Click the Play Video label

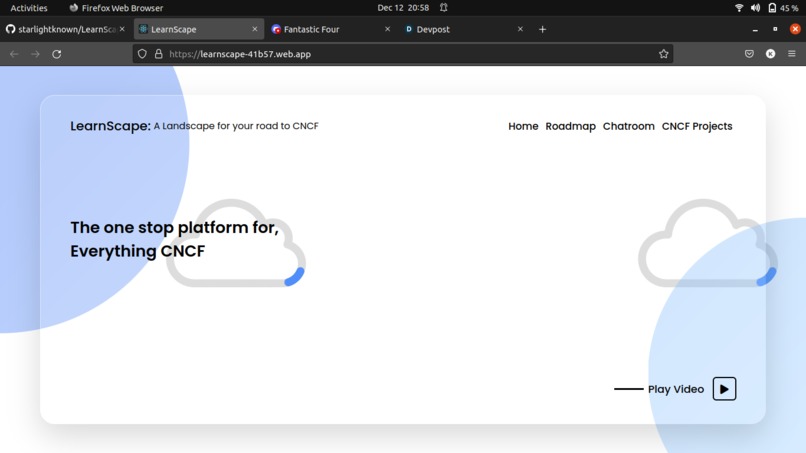pyautogui.click(x=676, y=389)
